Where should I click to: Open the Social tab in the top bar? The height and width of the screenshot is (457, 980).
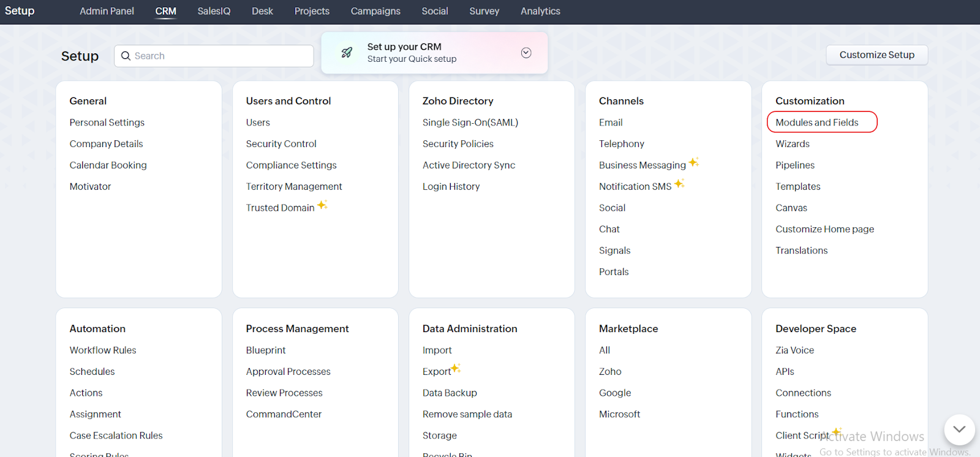(435, 11)
